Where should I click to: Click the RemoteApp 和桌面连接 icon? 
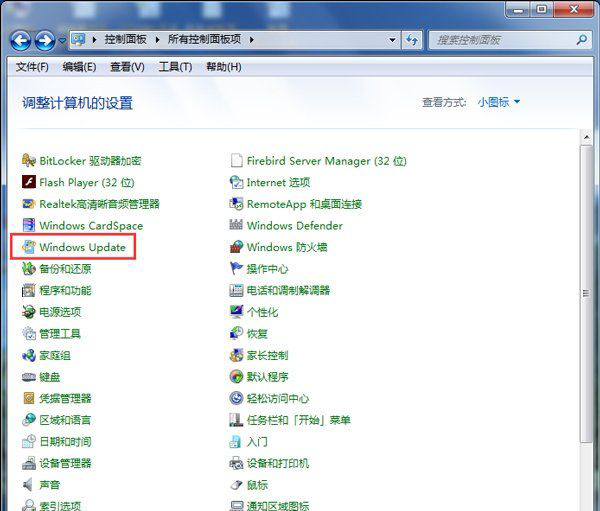(236, 204)
